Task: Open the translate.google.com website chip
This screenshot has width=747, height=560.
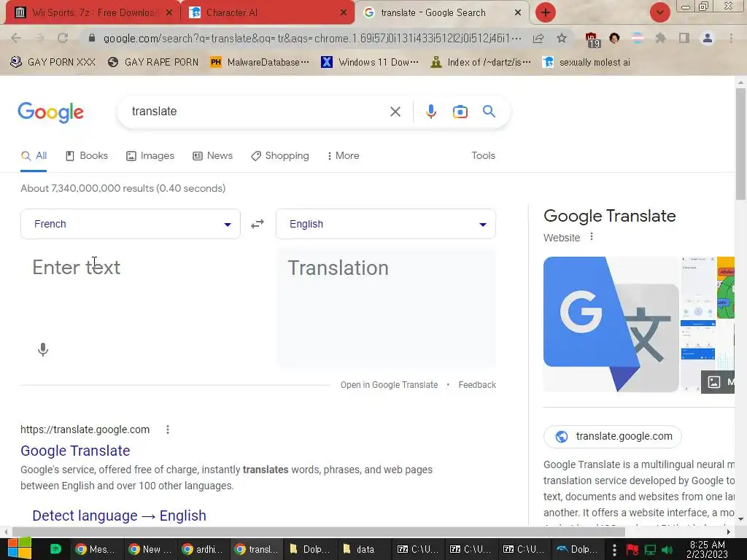Action: (x=613, y=436)
